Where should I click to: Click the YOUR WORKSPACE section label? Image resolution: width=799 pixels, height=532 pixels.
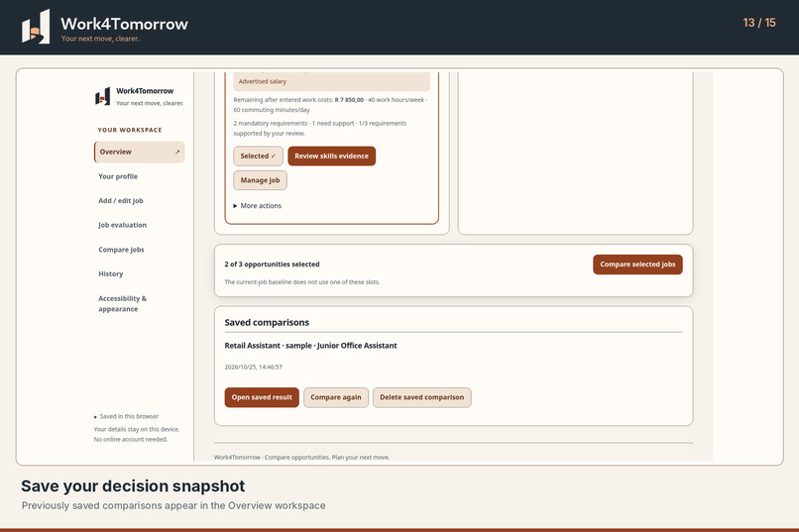point(130,130)
